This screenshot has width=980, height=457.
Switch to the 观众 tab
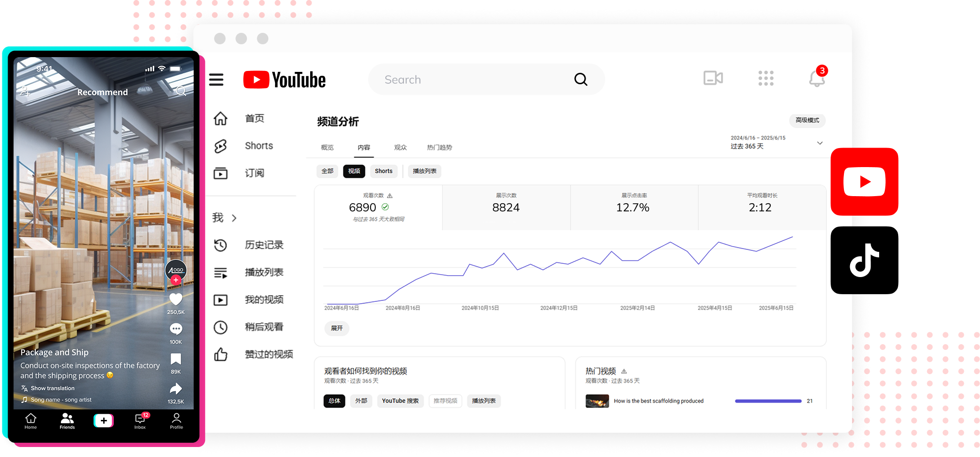coord(401,148)
